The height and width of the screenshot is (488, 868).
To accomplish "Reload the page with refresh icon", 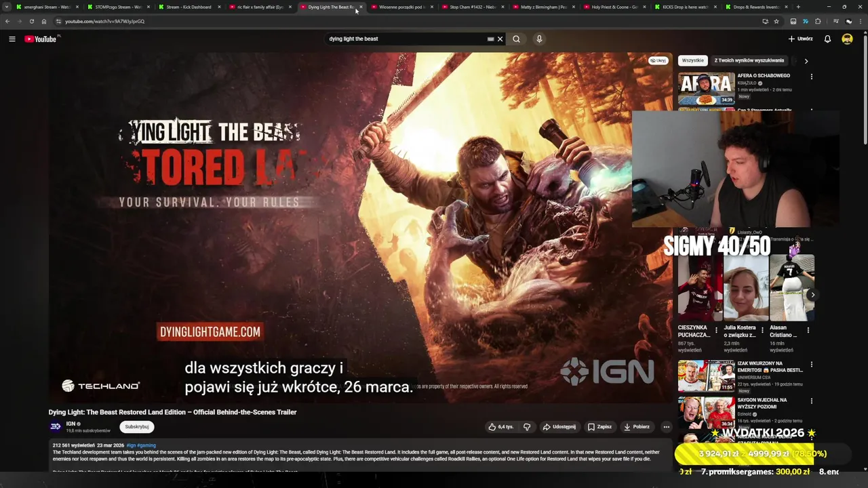I will pyautogui.click(x=31, y=21).
